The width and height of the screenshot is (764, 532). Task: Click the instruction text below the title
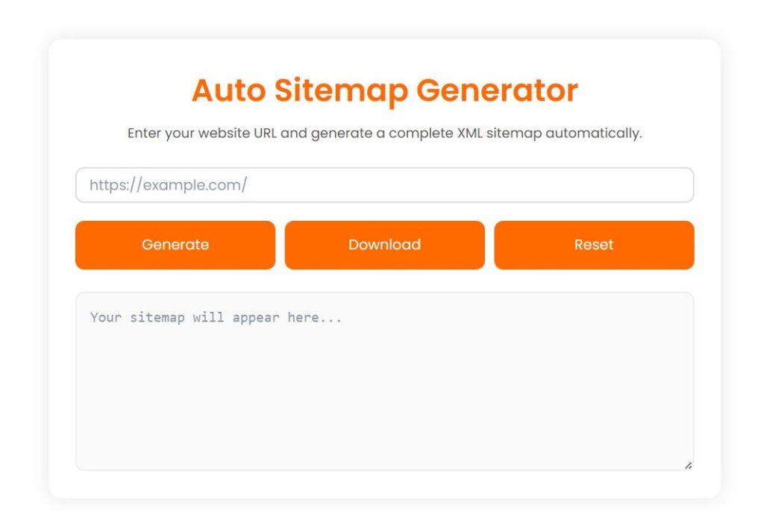(384, 133)
